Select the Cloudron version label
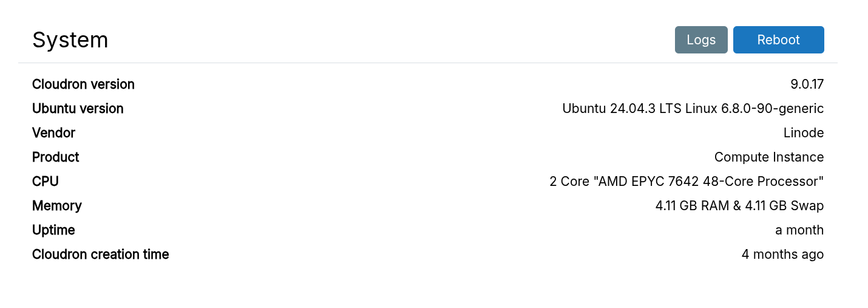Screen dimensions: 868x308 (x=83, y=84)
